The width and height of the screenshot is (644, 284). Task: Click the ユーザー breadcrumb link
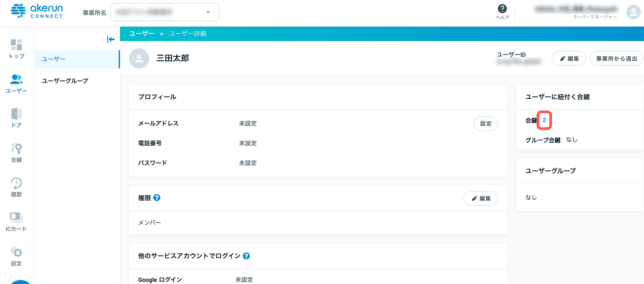point(142,34)
